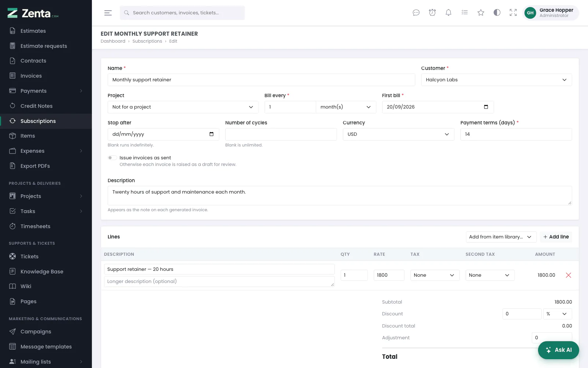Click the Name field with Monthly support retainer
Viewport: 588px width, 368px height.
[261, 80]
